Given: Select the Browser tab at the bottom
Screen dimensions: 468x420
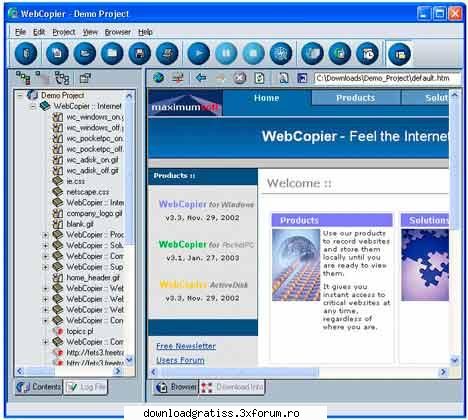Looking at the screenshot, I should (x=176, y=387).
